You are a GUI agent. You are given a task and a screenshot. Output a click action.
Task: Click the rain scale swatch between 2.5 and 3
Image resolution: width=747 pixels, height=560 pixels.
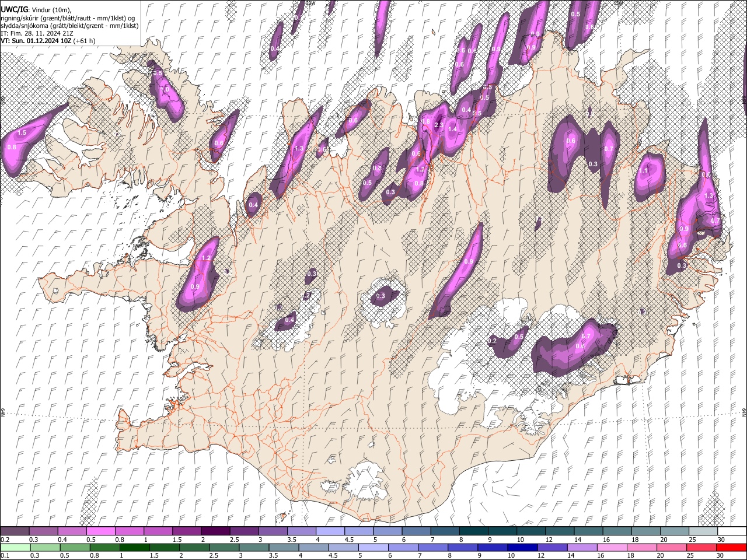click(x=224, y=547)
